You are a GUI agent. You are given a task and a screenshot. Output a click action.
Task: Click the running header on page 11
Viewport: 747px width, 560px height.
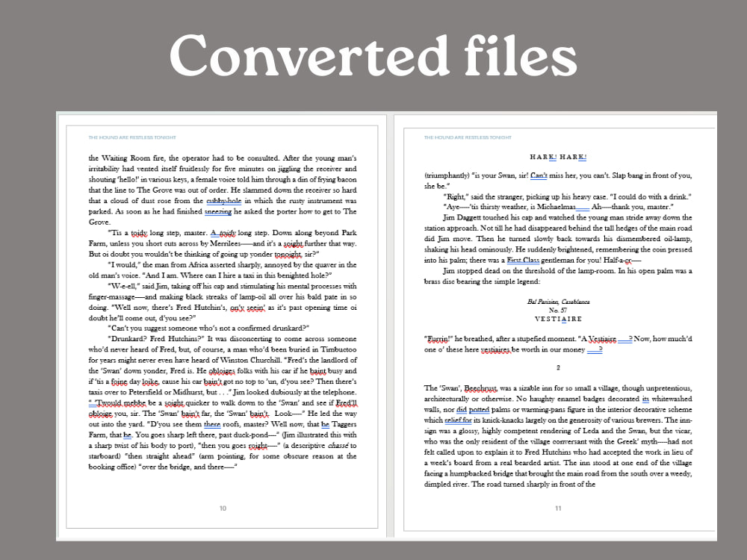468,137
